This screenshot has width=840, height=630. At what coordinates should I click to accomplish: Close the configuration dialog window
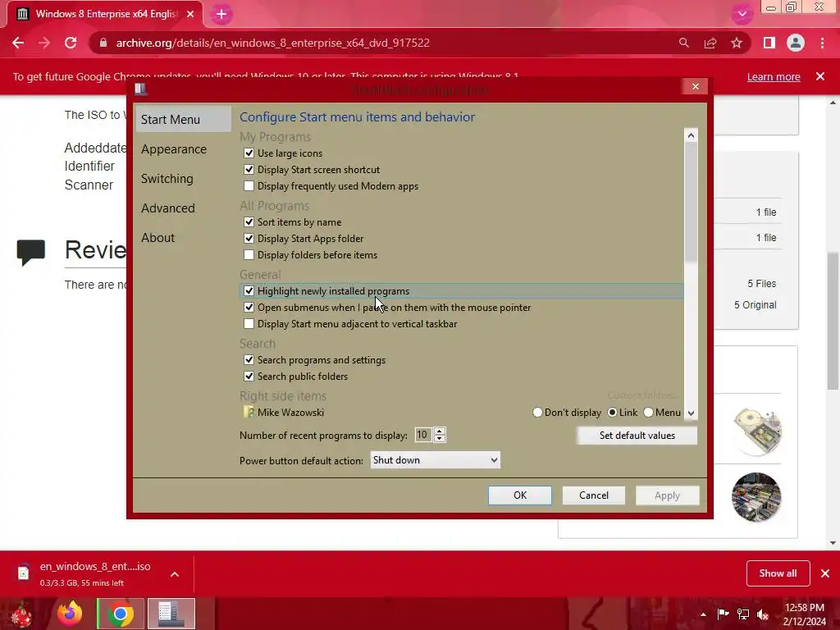(696, 87)
